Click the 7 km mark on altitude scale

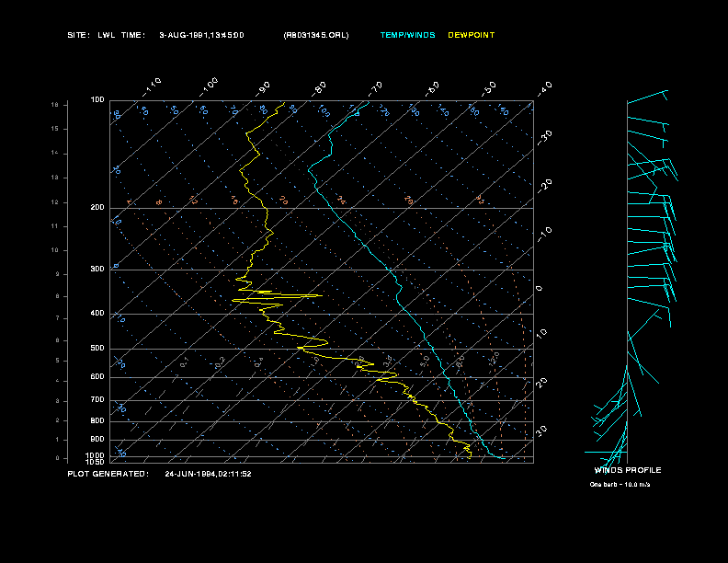point(58,318)
